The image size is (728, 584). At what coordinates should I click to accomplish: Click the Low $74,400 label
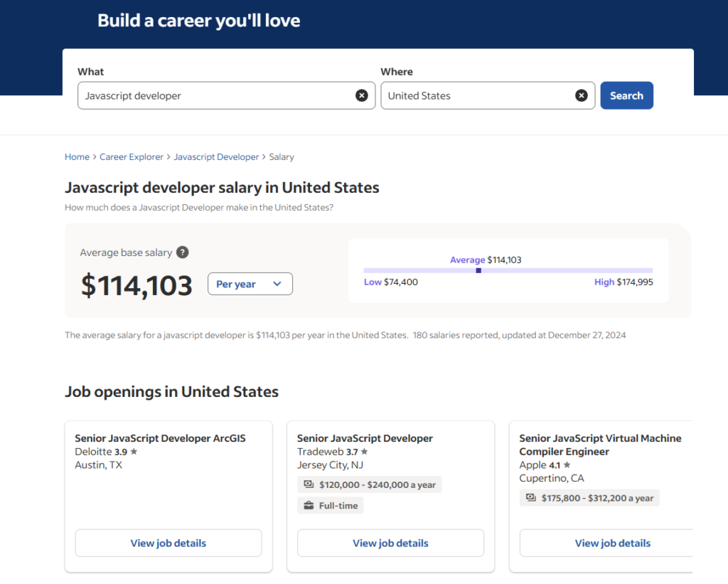pyautogui.click(x=391, y=282)
